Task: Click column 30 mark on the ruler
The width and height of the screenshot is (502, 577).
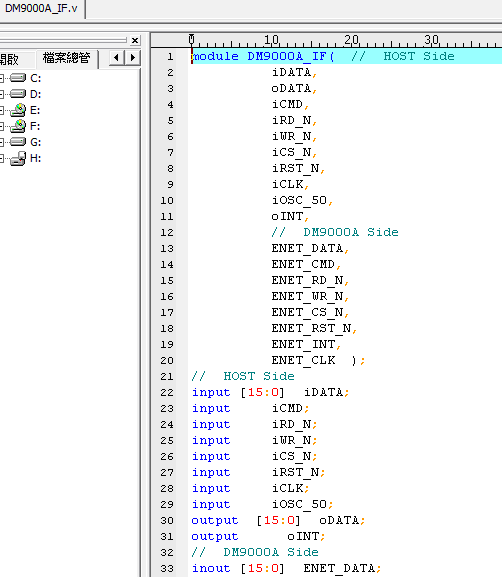Action: (x=431, y=40)
